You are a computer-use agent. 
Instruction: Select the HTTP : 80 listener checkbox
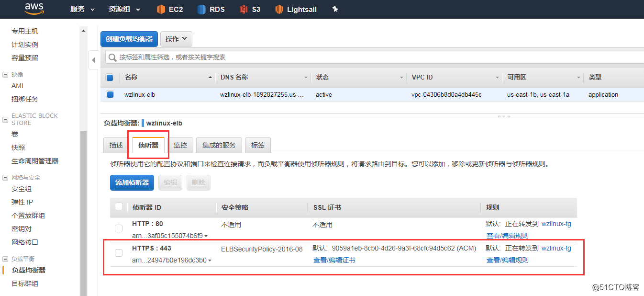(119, 228)
